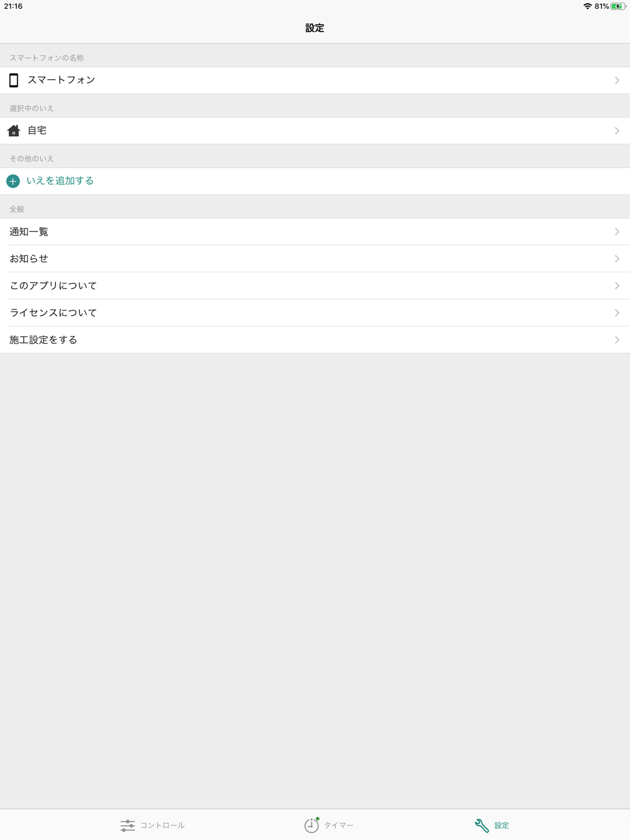Tap the smartphone device icon
The height and width of the screenshot is (840, 630).
(14, 80)
